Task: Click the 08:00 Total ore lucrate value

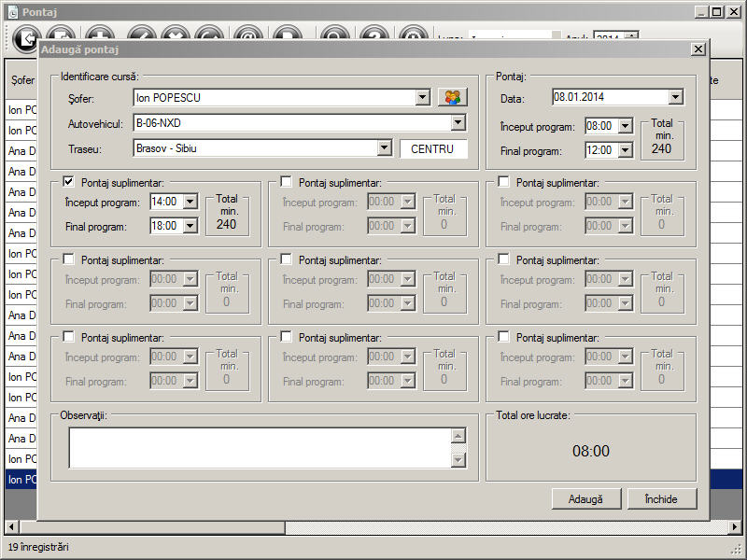Action: [x=591, y=451]
